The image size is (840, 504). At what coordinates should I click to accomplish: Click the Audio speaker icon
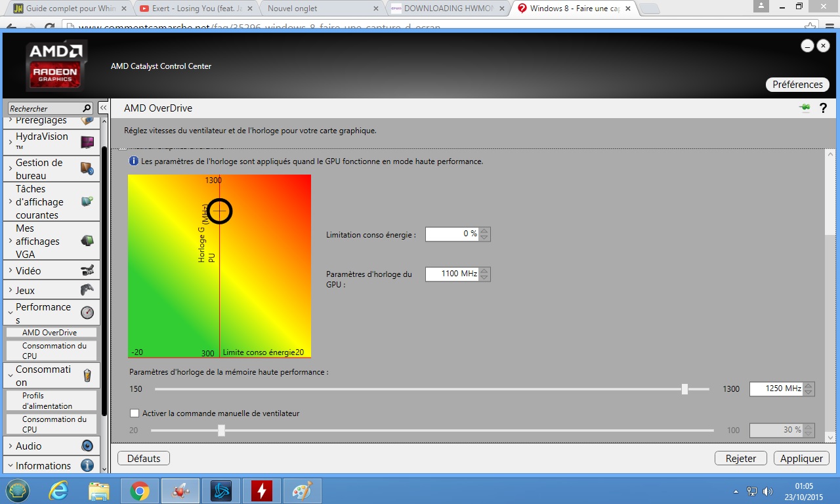click(87, 446)
